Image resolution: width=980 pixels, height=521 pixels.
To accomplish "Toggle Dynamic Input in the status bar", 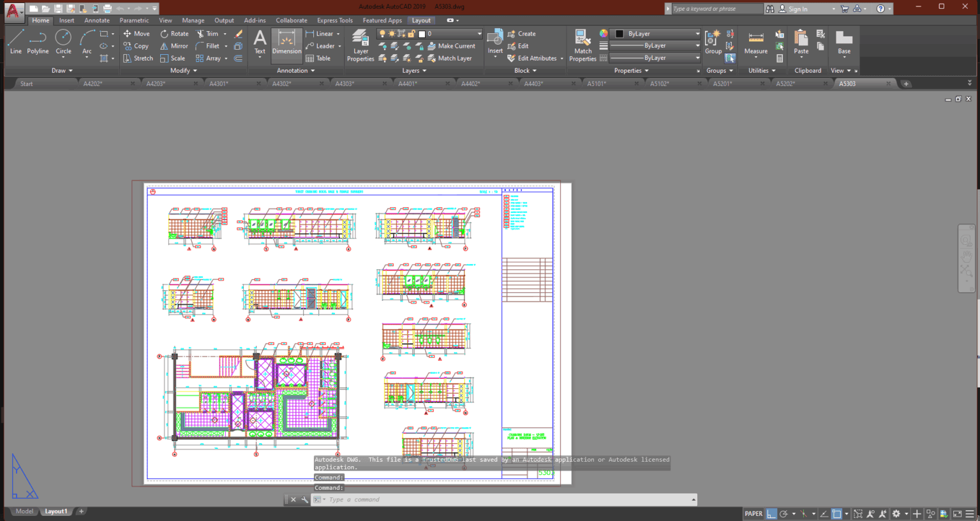I will tap(917, 513).
